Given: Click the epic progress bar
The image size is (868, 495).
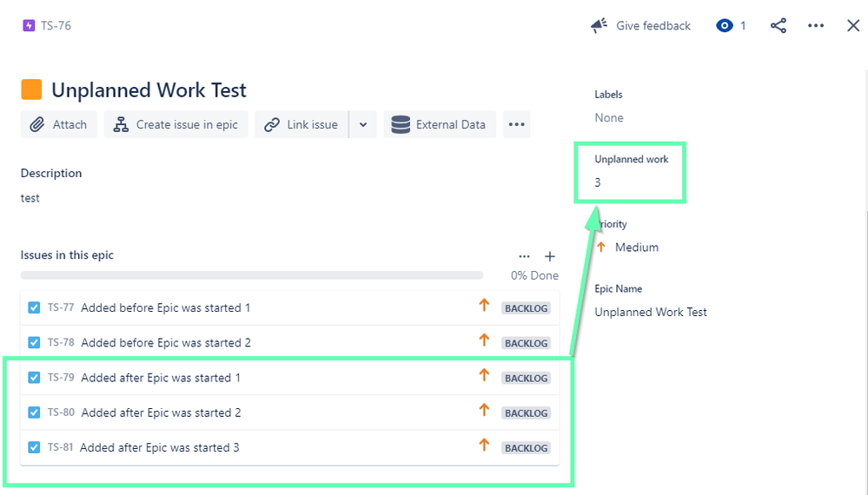Looking at the screenshot, I should pyautogui.click(x=252, y=275).
